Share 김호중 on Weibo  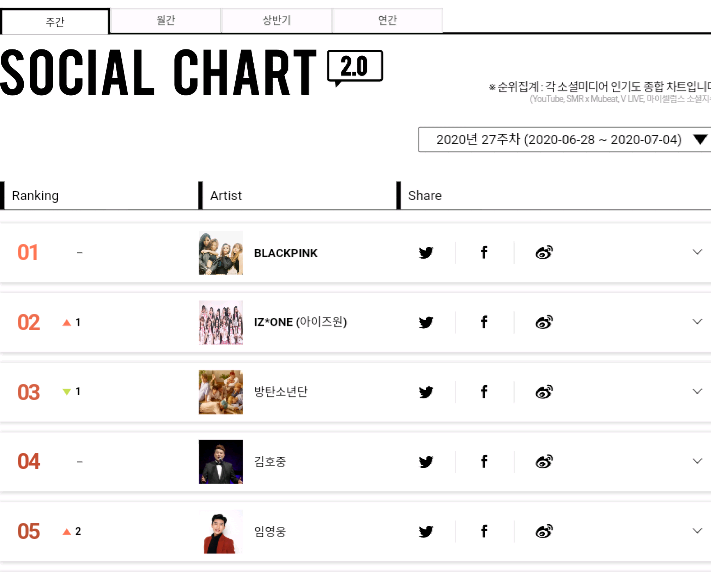[544, 462]
